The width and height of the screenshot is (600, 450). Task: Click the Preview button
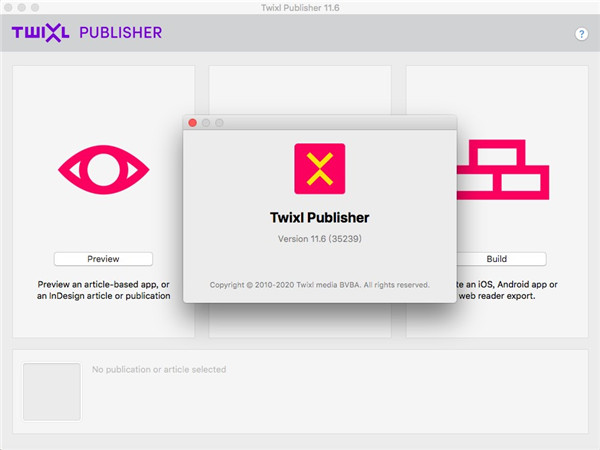[103, 259]
